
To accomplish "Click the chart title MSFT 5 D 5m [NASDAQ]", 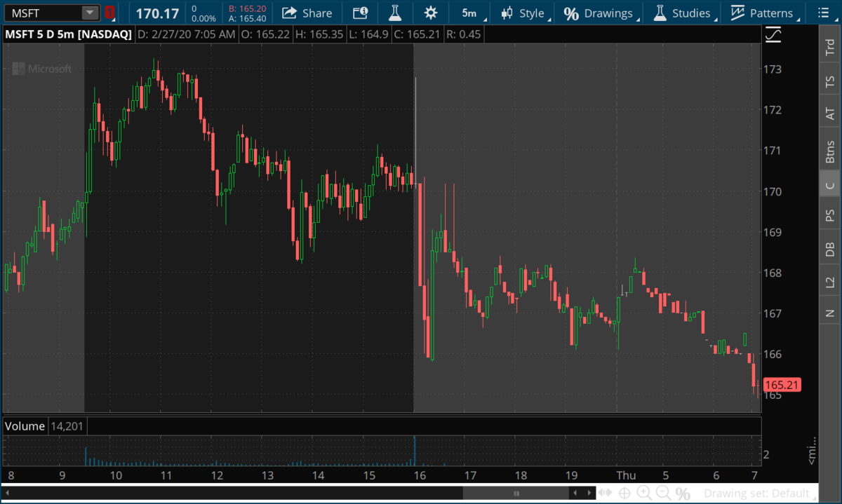I will pos(68,34).
